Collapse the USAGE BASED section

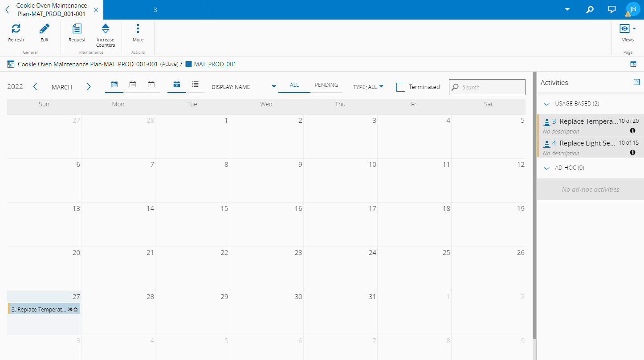pos(547,104)
